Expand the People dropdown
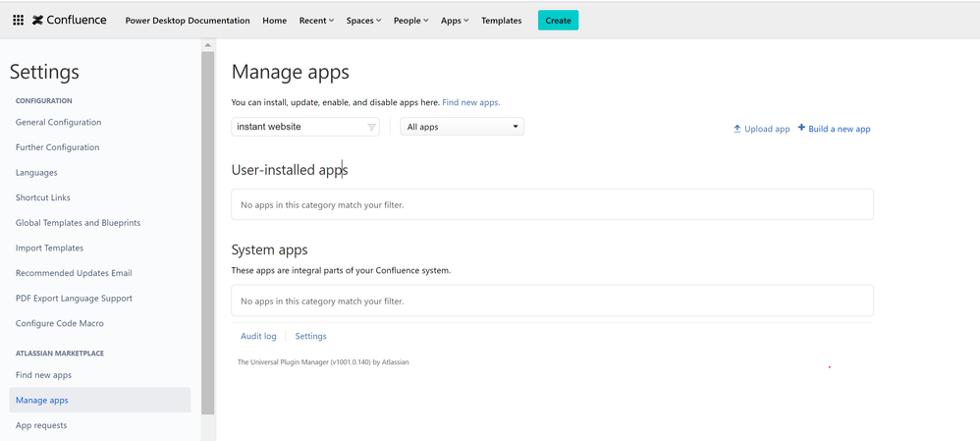 [410, 21]
